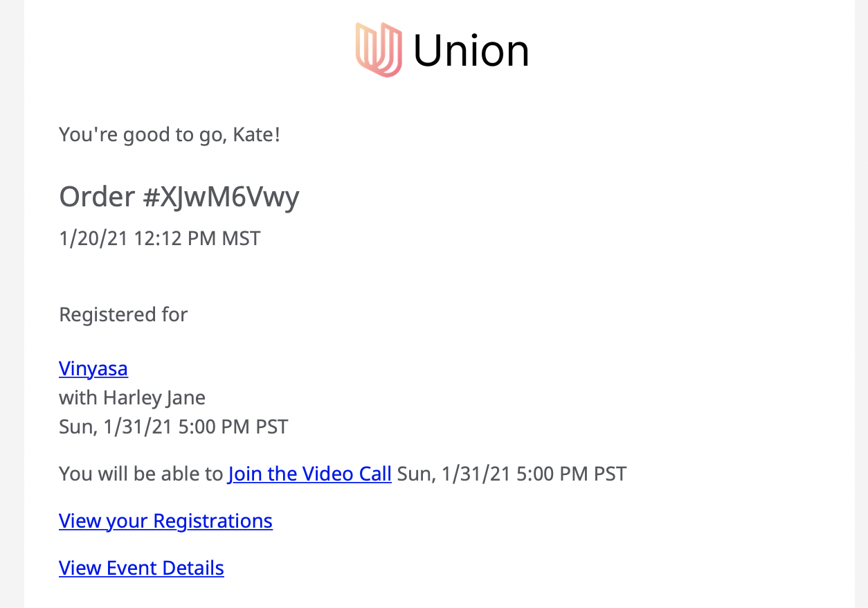Click the date after the Video Call link
The height and width of the screenshot is (608, 868).
tap(512, 474)
